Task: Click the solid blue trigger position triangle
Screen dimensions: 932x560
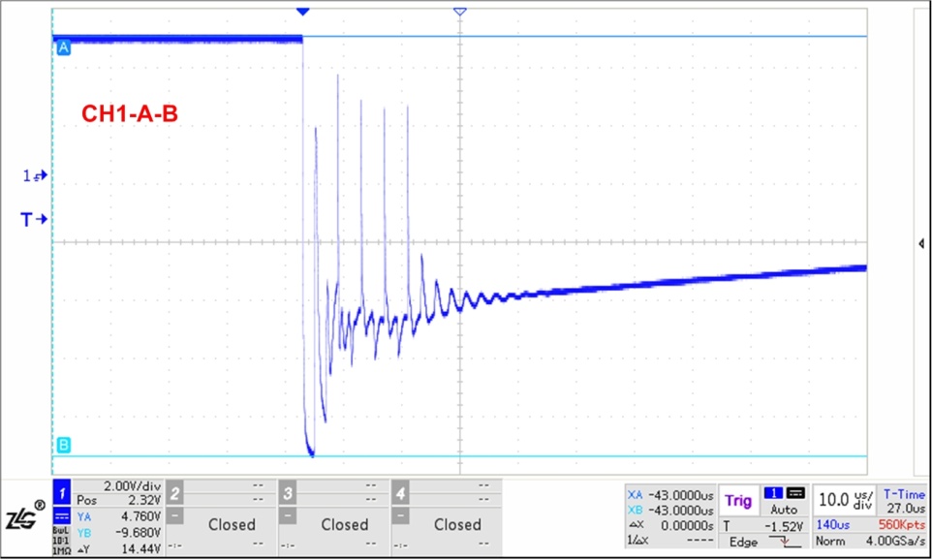Action: (x=302, y=11)
